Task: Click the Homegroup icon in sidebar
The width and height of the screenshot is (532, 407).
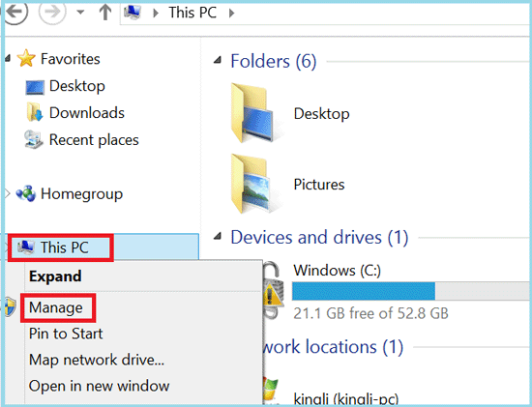Action: point(26,193)
